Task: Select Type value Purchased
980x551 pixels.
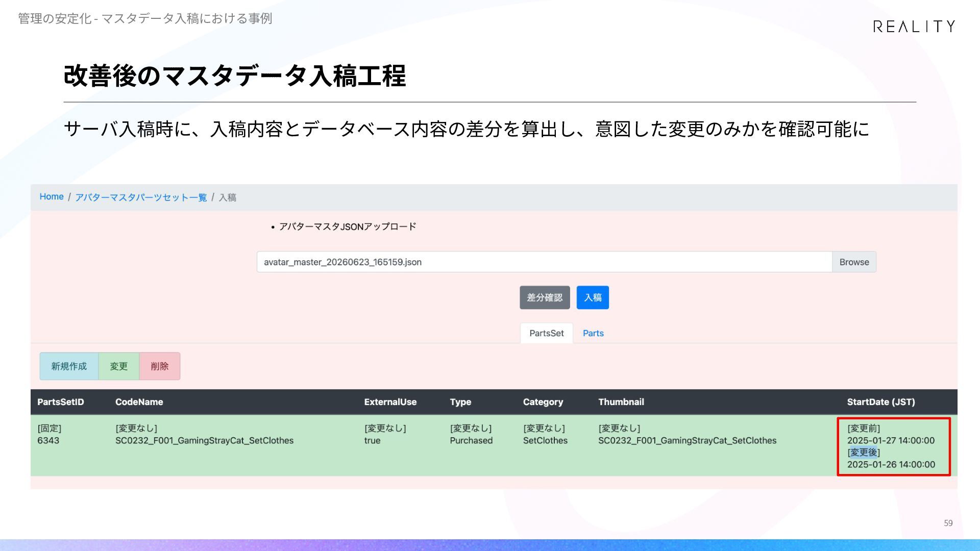Action: point(471,441)
